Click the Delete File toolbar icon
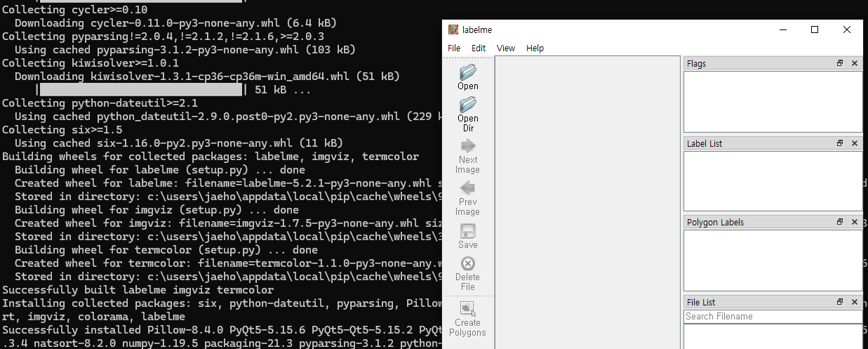The width and height of the screenshot is (868, 349). (x=468, y=273)
